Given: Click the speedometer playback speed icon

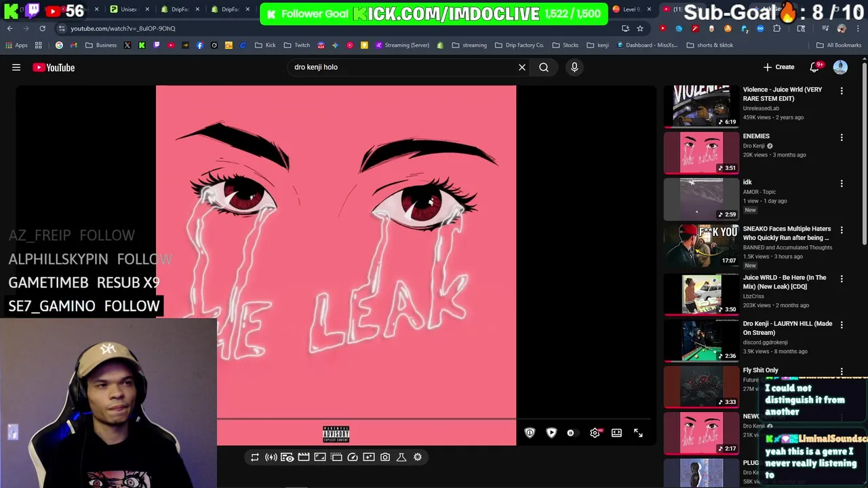Looking at the screenshot, I should (353, 457).
